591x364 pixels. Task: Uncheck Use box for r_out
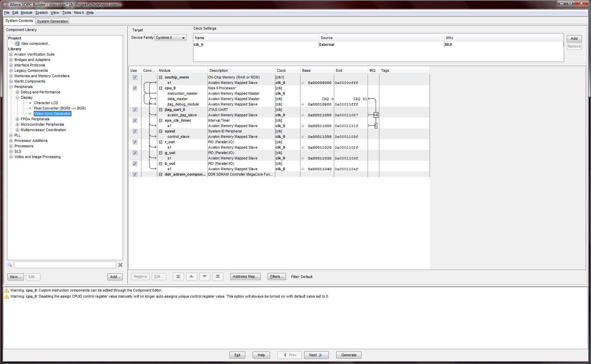coord(135,142)
